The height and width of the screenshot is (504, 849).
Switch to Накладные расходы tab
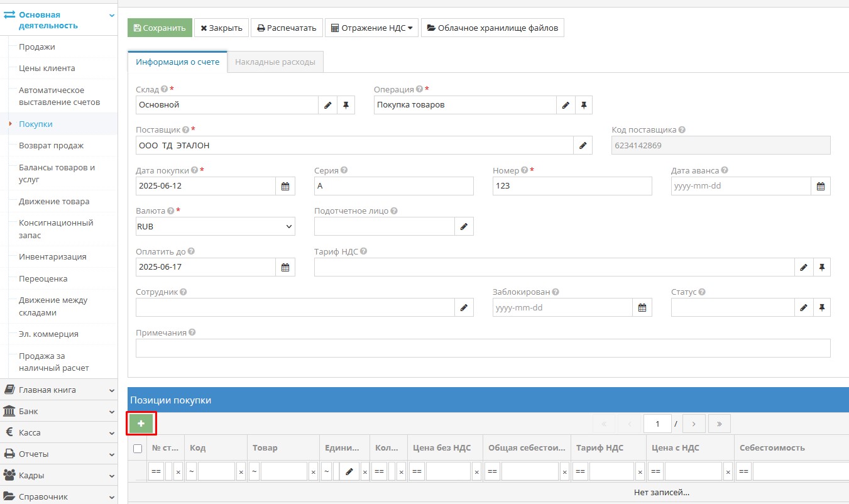coord(275,62)
